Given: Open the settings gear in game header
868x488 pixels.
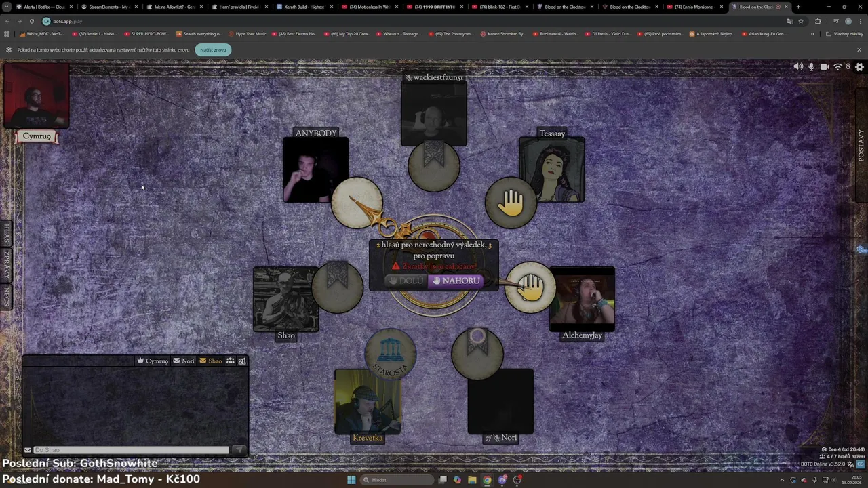Looking at the screenshot, I should pyautogui.click(x=859, y=66).
